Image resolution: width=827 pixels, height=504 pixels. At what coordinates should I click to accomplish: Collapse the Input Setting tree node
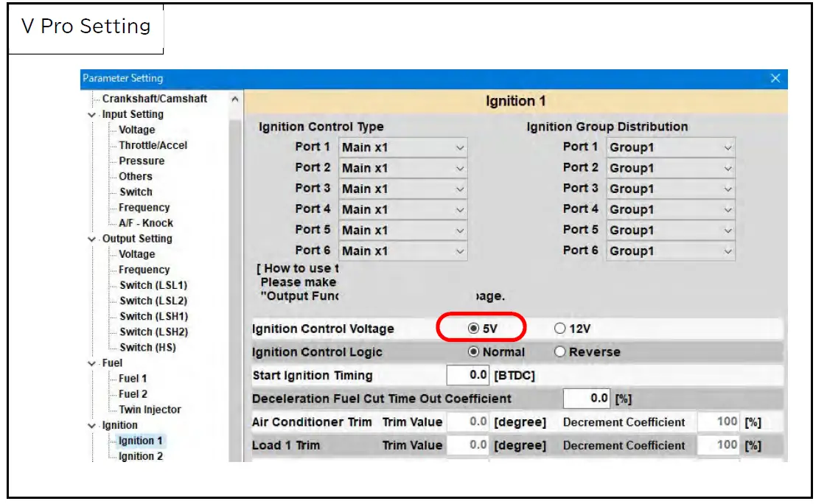(92, 114)
